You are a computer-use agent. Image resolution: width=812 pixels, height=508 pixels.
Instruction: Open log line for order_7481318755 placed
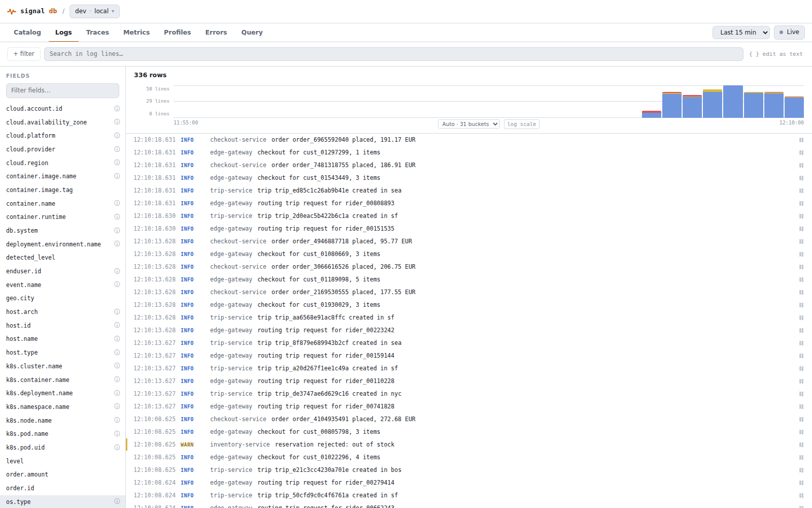(x=469, y=165)
